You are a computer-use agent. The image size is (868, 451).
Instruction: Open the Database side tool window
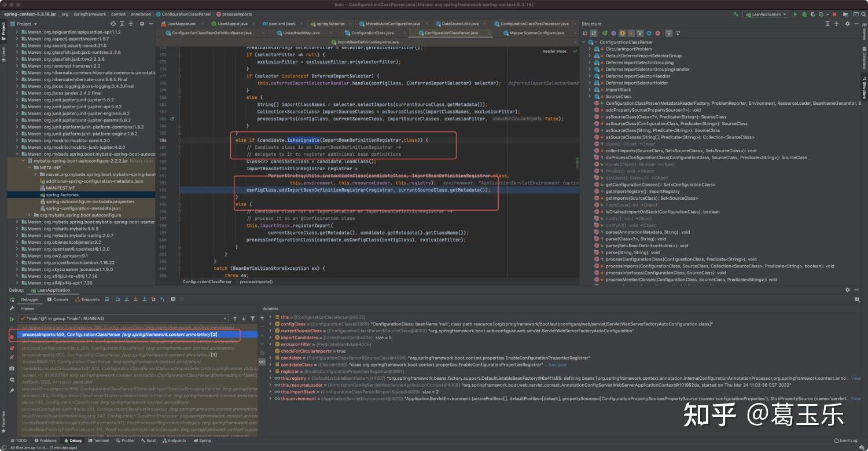(x=863, y=58)
